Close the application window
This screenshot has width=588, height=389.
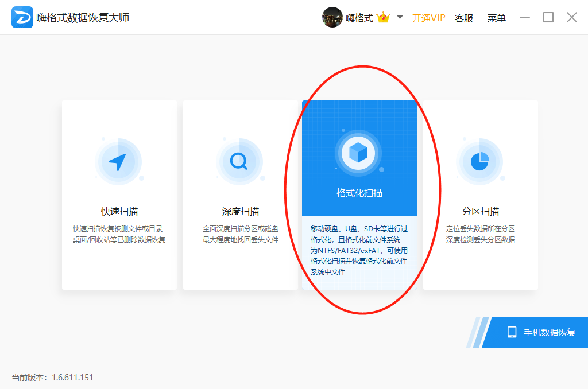572,17
